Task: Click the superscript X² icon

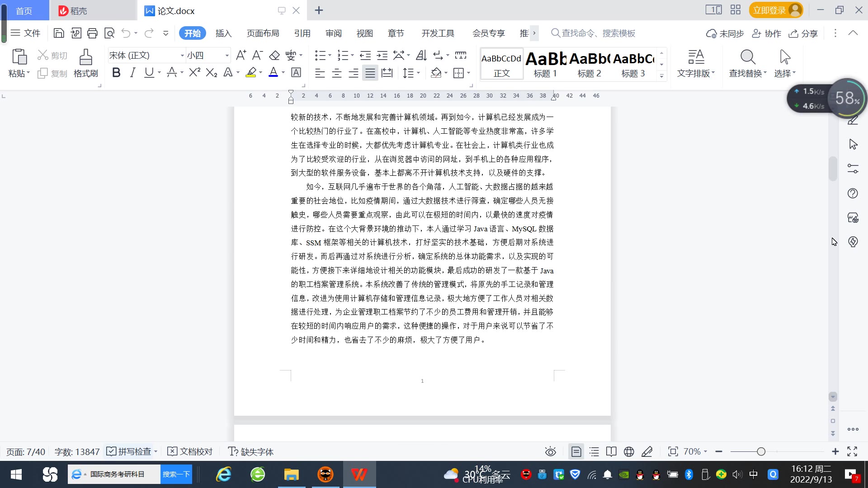Action: pos(194,73)
